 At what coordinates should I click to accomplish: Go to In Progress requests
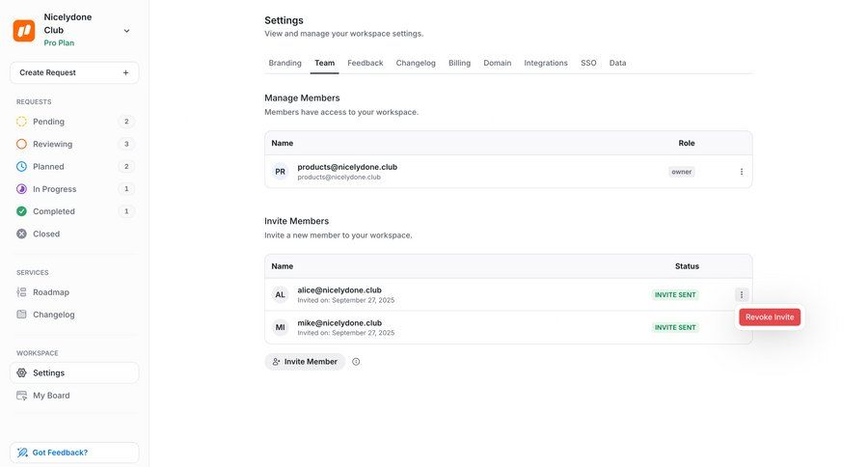pos(54,189)
